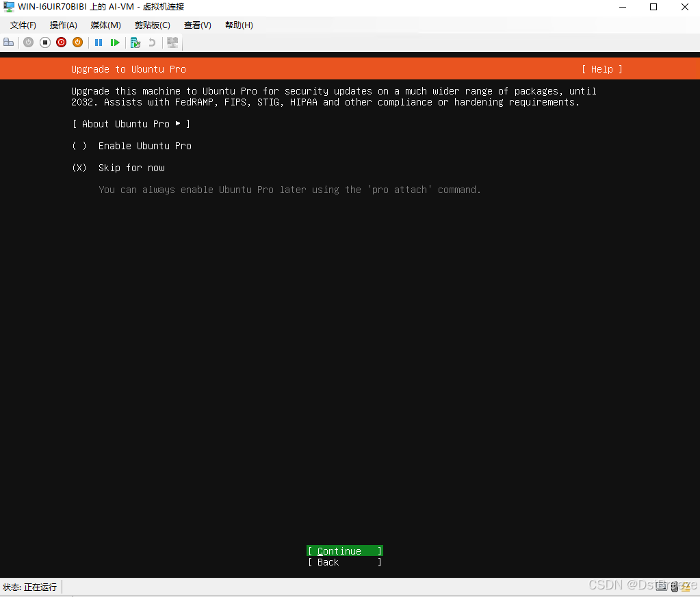Click the orange Save state icon
700x597 pixels.
tap(78, 42)
